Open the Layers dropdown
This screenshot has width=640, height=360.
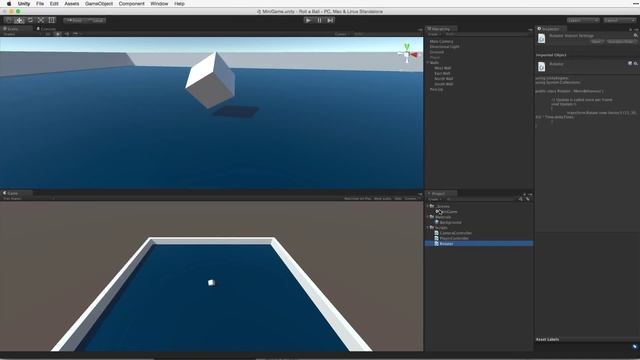[583, 20]
